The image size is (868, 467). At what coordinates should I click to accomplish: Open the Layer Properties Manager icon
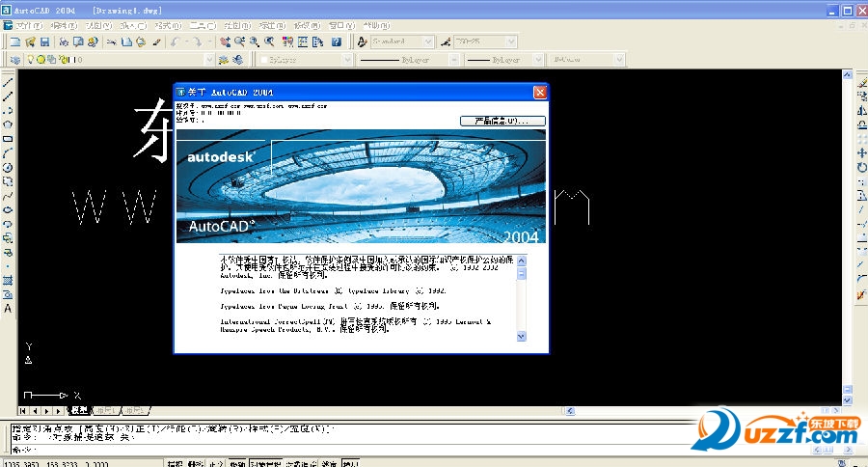click(15, 59)
